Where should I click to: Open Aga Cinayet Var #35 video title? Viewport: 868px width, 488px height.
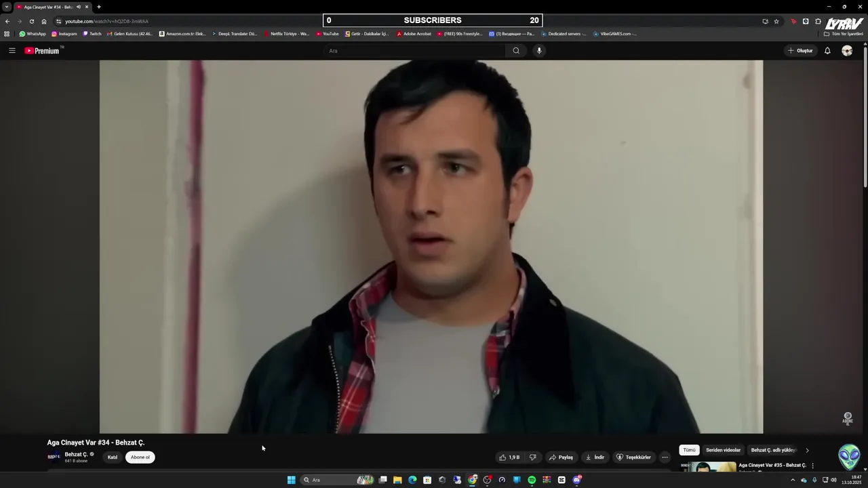click(772, 466)
